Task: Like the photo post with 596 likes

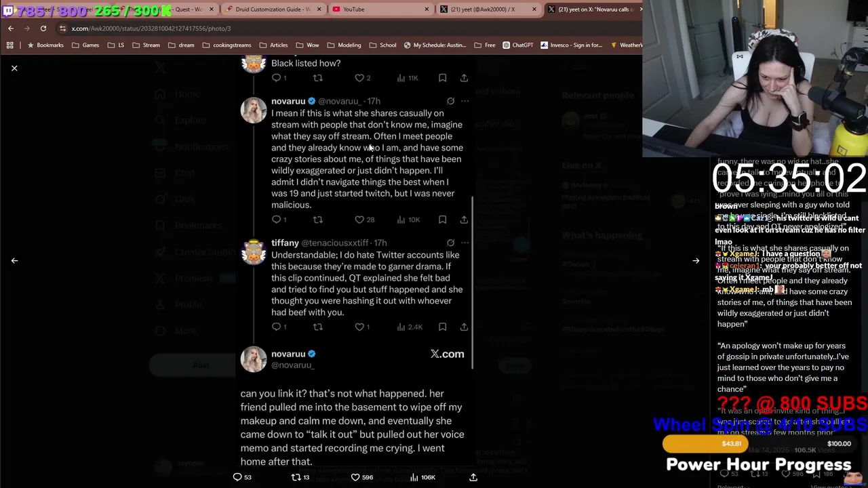Action: click(361, 477)
